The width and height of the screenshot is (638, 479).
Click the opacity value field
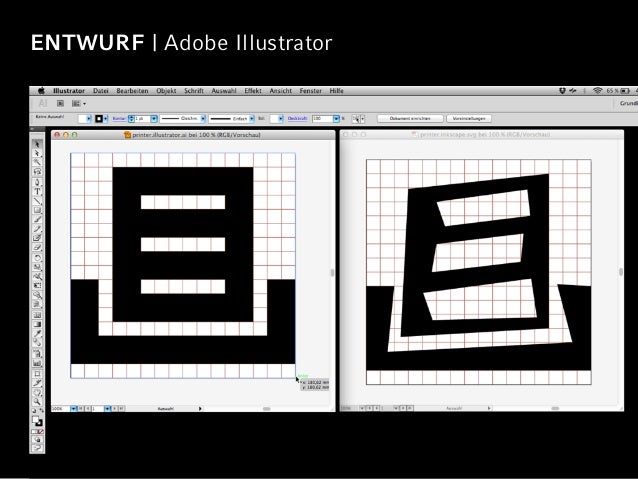coord(323,118)
